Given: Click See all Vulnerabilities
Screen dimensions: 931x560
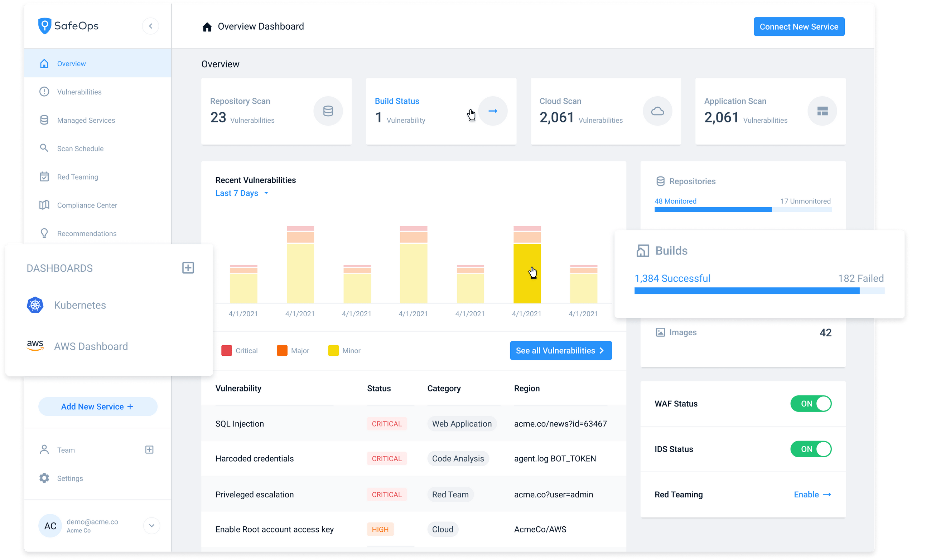Looking at the screenshot, I should click(x=560, y=350).
